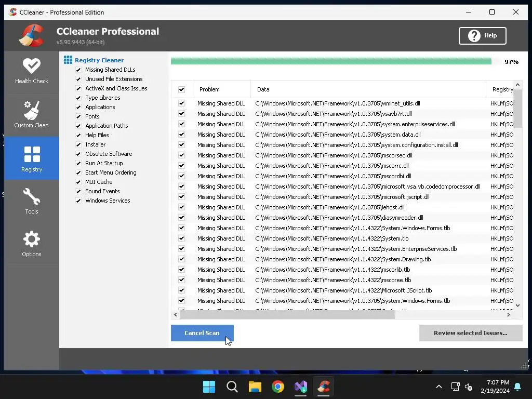Toggle Installer checkbox
The width and height of the screenshot is (532, 399).
(x=78, y=144)
